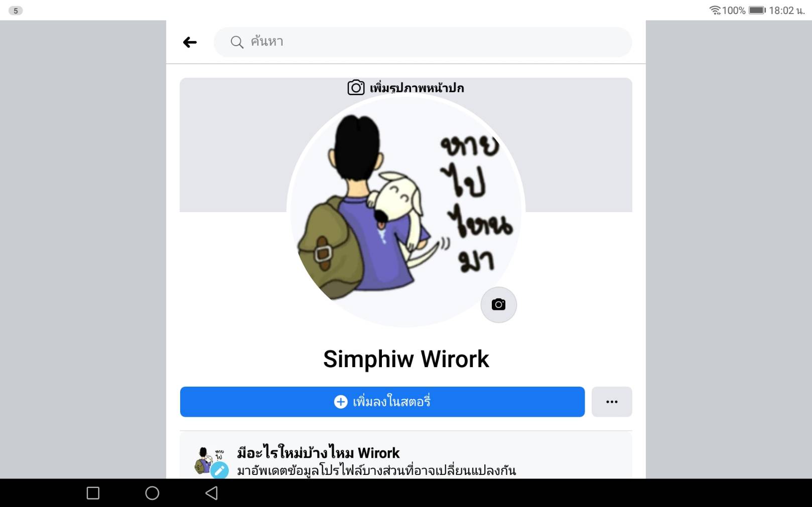Tap the blue pencil edit badge
The image size is (812, 507).
tap(219, 470)
